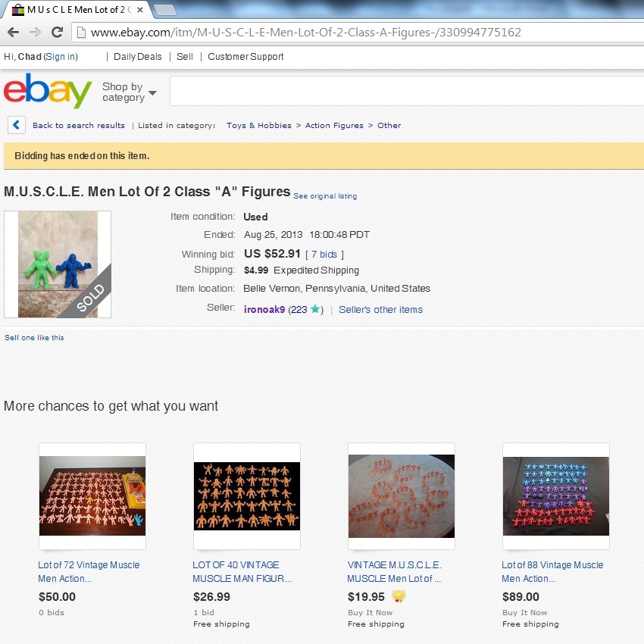Click the browser back arrow button
The height and width of the screenshot is (644, 644).
pyautogui.click(x=13, y=32)
